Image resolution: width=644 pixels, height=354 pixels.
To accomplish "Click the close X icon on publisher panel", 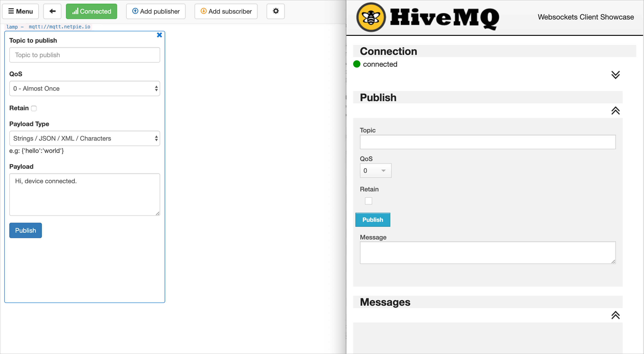I will click(159, 35).
